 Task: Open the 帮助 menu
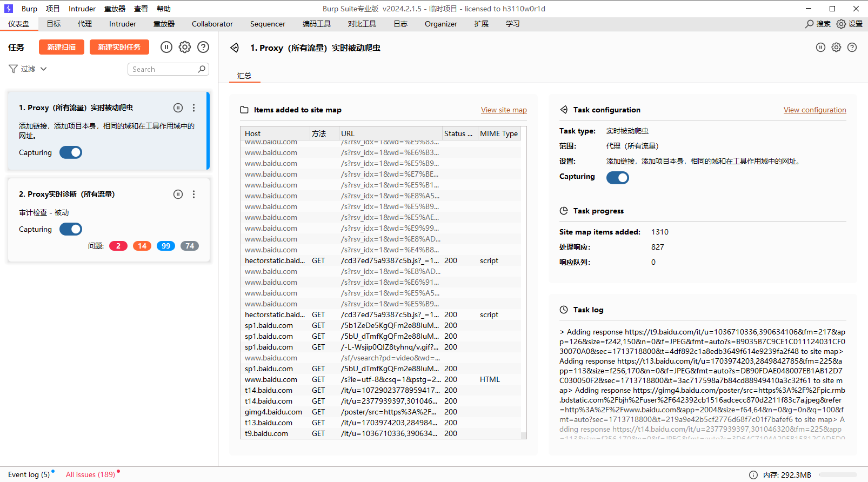(164, 9)
